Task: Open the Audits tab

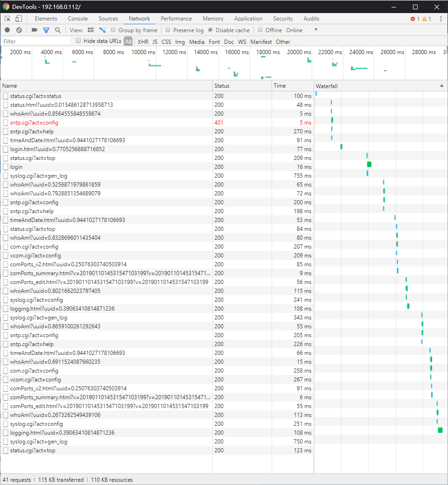Action: pos(311,19)
